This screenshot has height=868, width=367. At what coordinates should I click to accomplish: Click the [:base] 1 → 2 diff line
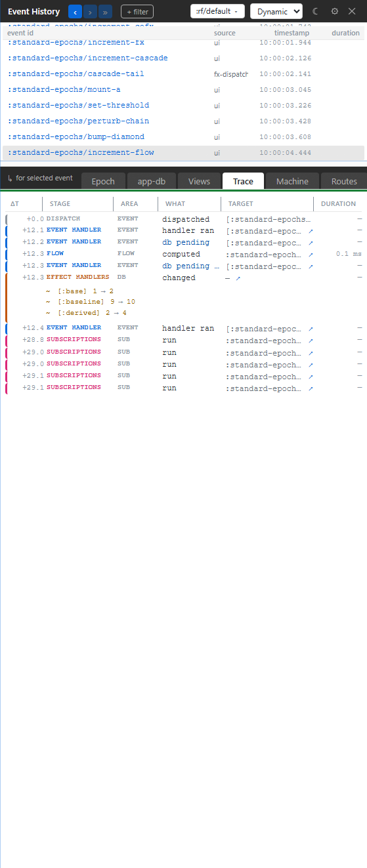(79, 291)
